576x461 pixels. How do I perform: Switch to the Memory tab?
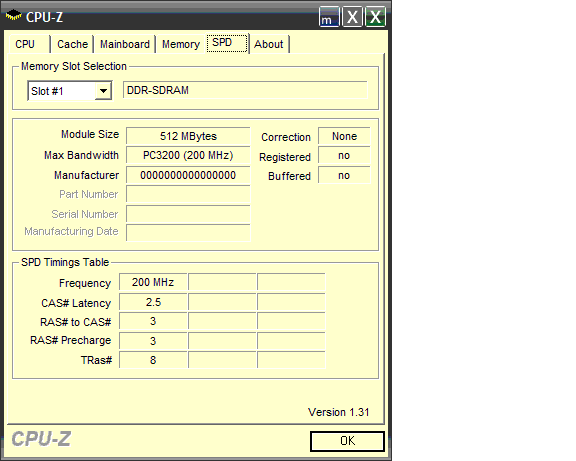(x=181, y=44)
